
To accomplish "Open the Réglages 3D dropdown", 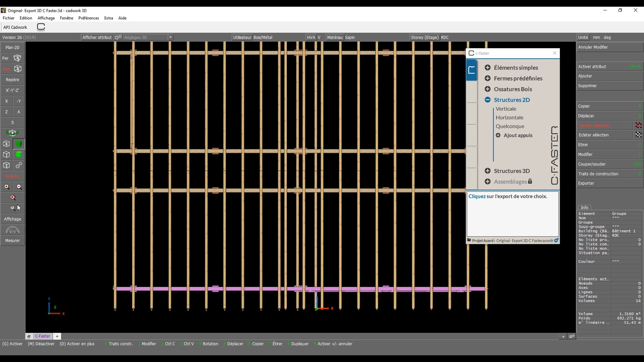I will click(x=171, y=37).
